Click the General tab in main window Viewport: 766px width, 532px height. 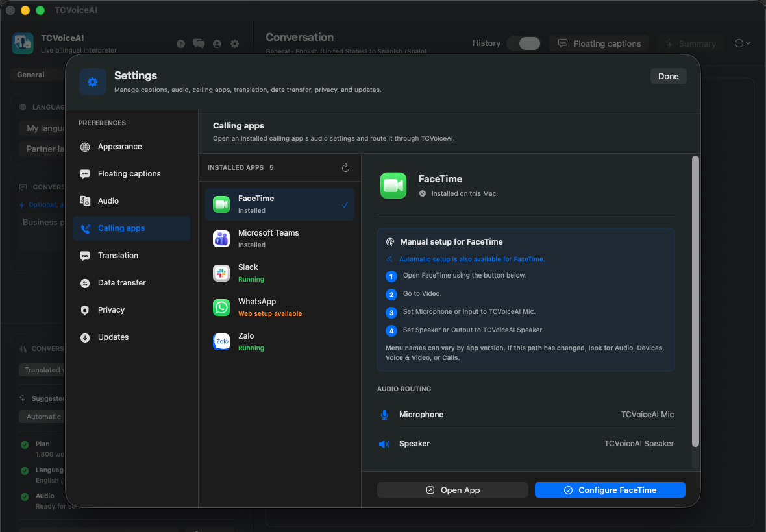[x=31, y=75]
